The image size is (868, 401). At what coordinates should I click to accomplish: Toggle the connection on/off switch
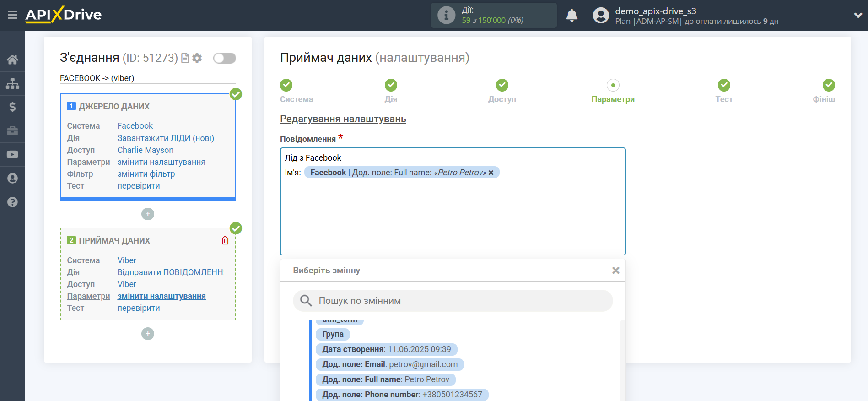[225, 58]
